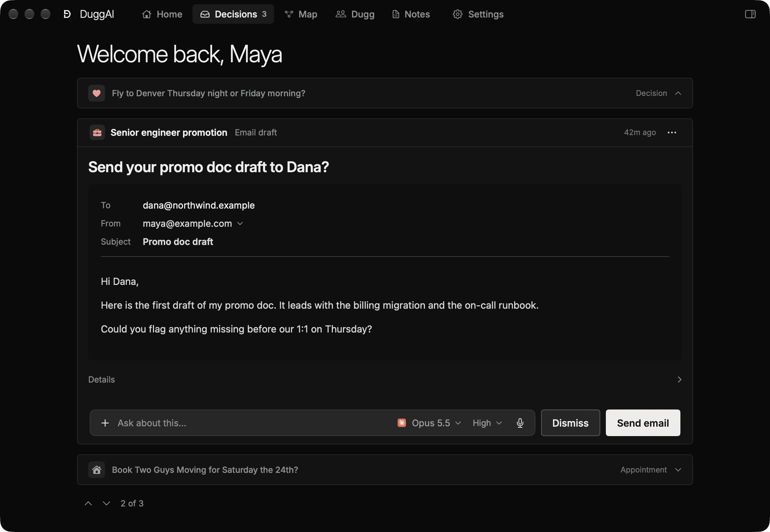Dismiss the email draft
The width and height of the screenshot is (770, 532).
click(570, 423)
